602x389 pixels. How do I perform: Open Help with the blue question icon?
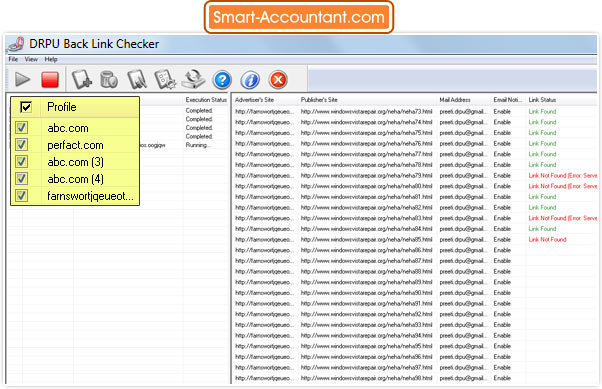click(x=222, y=80)
